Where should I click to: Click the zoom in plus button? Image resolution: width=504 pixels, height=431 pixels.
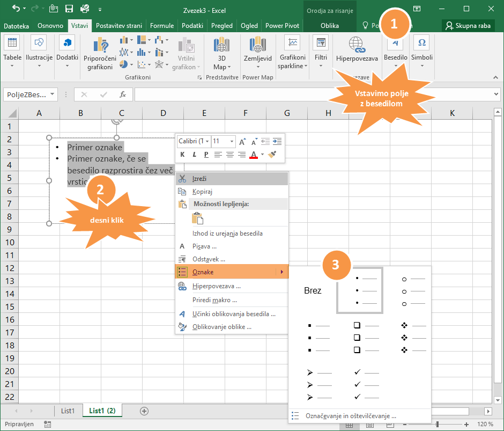[466, 424]
